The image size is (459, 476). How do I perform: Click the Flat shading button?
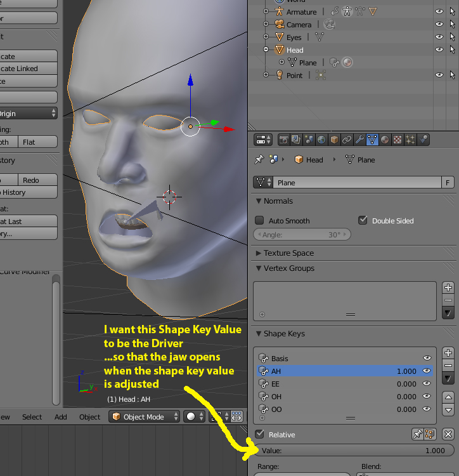37,142
